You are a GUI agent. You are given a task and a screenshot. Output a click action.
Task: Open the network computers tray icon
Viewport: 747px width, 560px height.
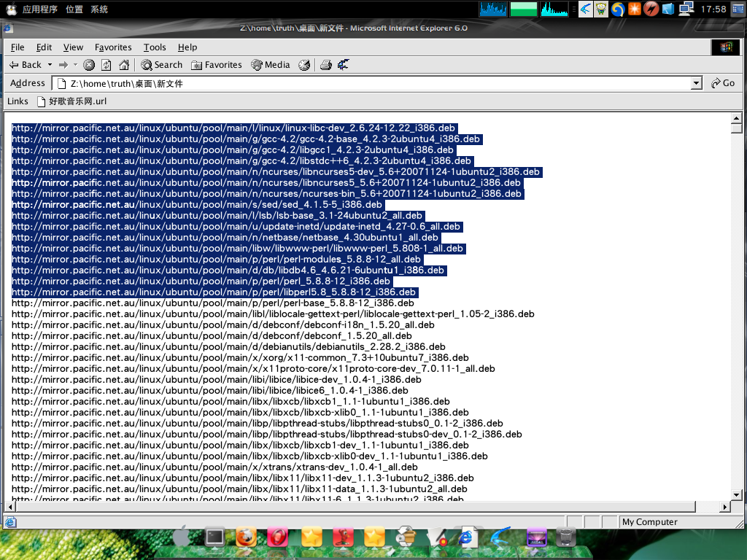686,9
